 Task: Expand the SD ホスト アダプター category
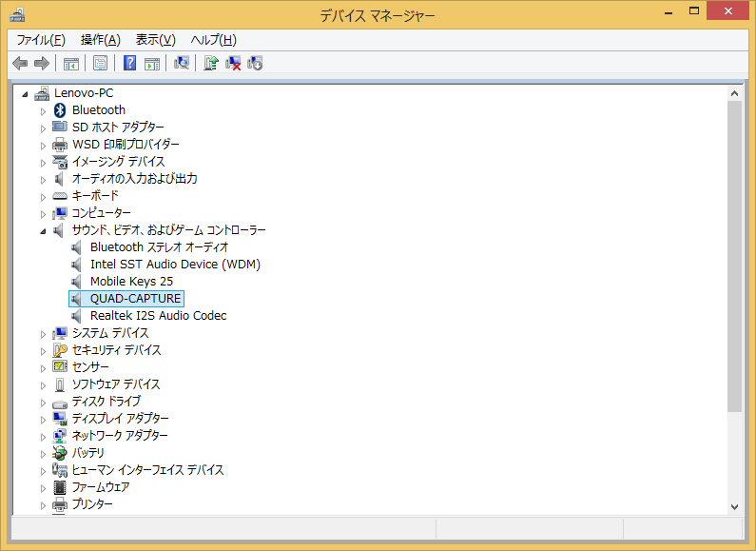(43, 128)
